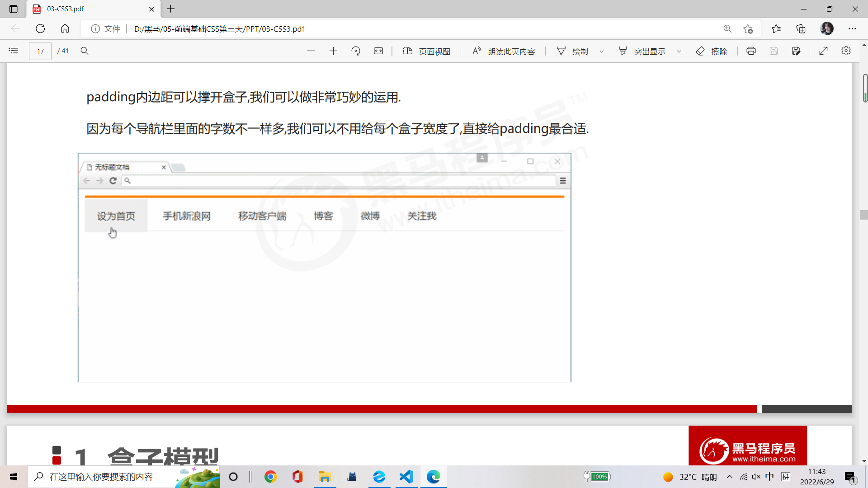Click scrollbar down arrow
Viewport: 868px width, 488px height.
tap(864, 461)
